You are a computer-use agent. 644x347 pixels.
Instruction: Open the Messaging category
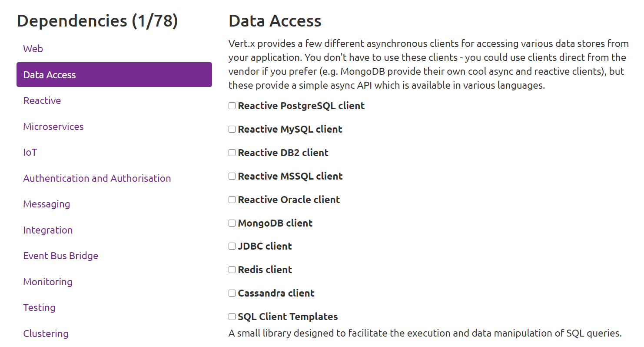pos(46,204)
